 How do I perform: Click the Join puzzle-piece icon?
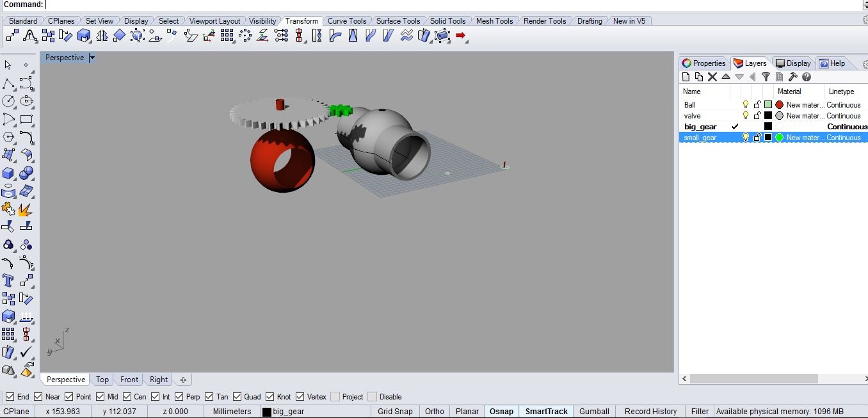pos(8,209)
